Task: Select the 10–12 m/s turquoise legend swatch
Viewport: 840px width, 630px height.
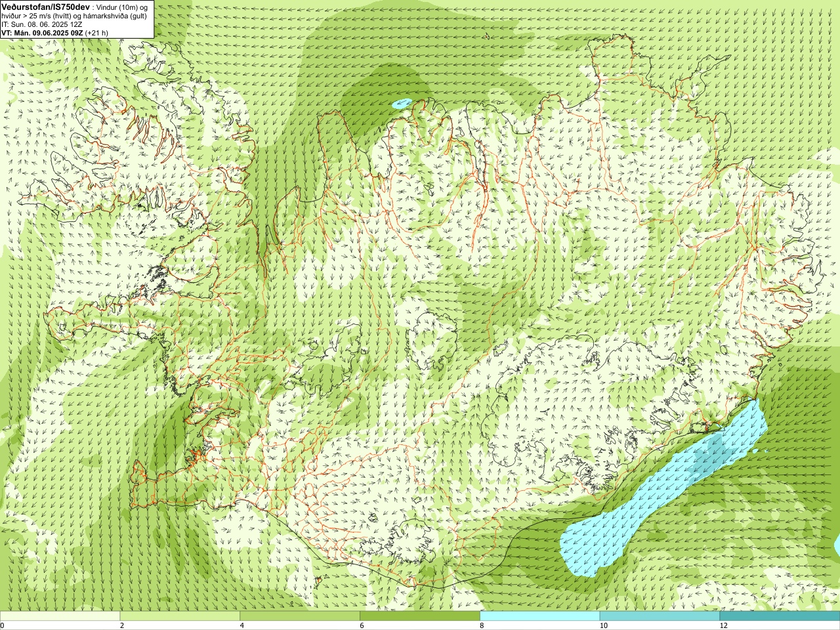Action: click(660, 616)
